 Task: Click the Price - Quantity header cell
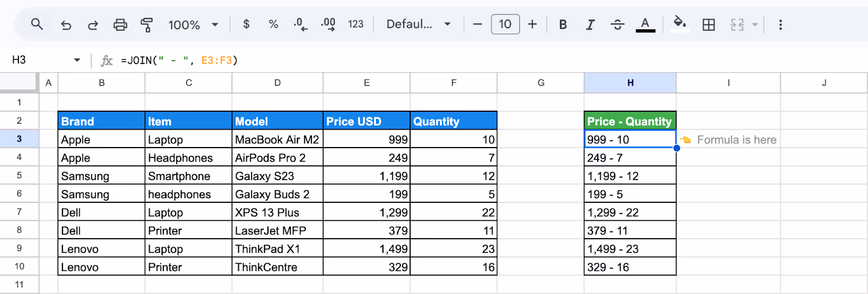[x=630, y=121]
